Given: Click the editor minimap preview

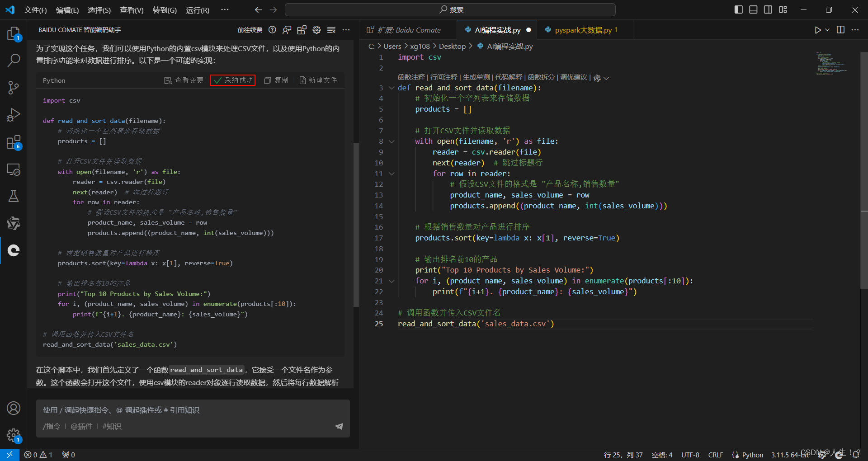Looking at the screenshot, I should (x=831, y=63).
